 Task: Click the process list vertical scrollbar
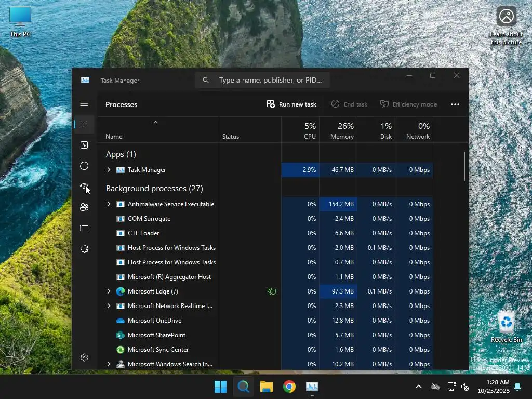[x=464, y=166]
